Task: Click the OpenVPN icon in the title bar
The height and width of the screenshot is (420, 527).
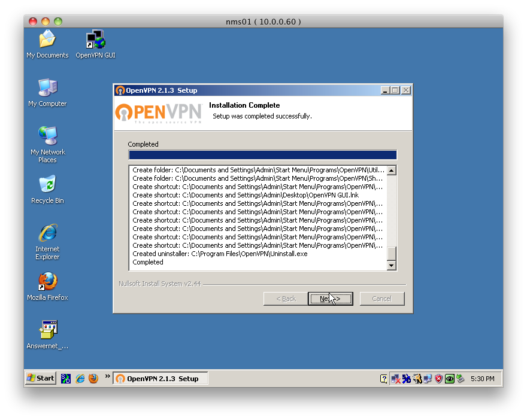Action: [x=120, y=90]
